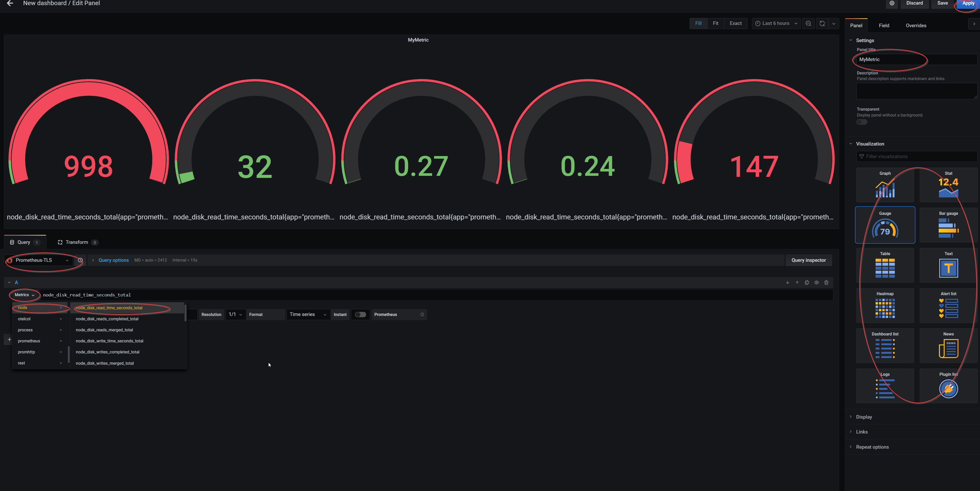Click the zoom out time range icon
The height and width of the screenshot is (491, 980).
point(808,23)
